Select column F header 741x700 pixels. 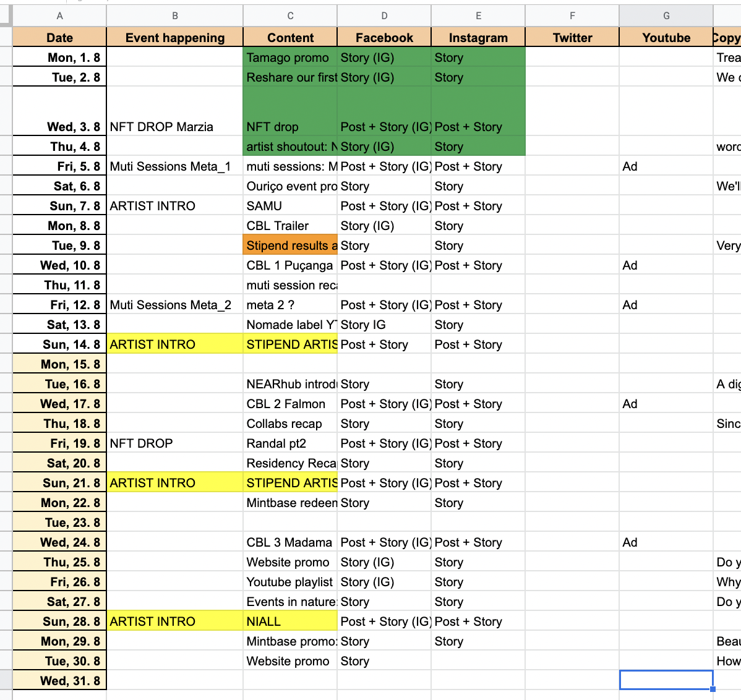pyautogui.click(x=572, y=16)
